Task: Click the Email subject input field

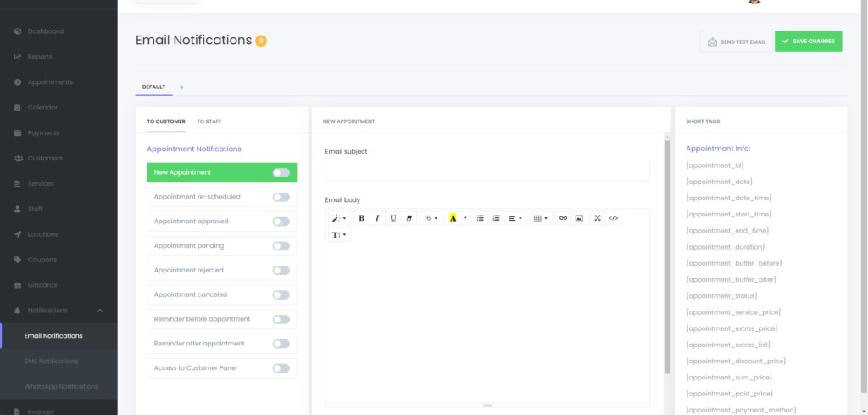Action: point(487,170)
